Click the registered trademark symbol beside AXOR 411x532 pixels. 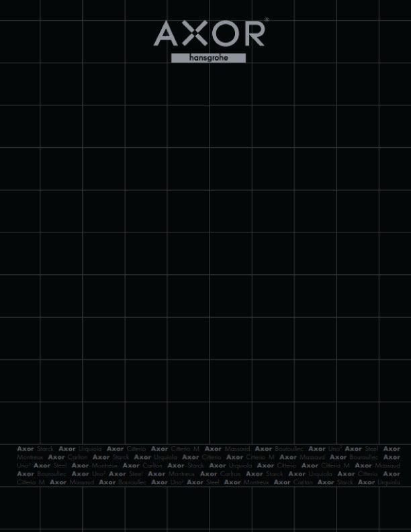click(x=267, y=19)
